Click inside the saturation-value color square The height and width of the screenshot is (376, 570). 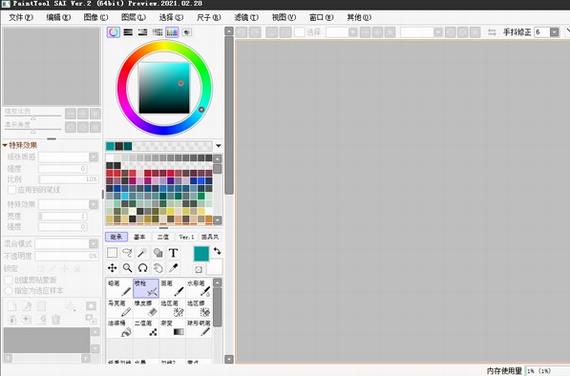pyautogui.click(x=164, y=88)
